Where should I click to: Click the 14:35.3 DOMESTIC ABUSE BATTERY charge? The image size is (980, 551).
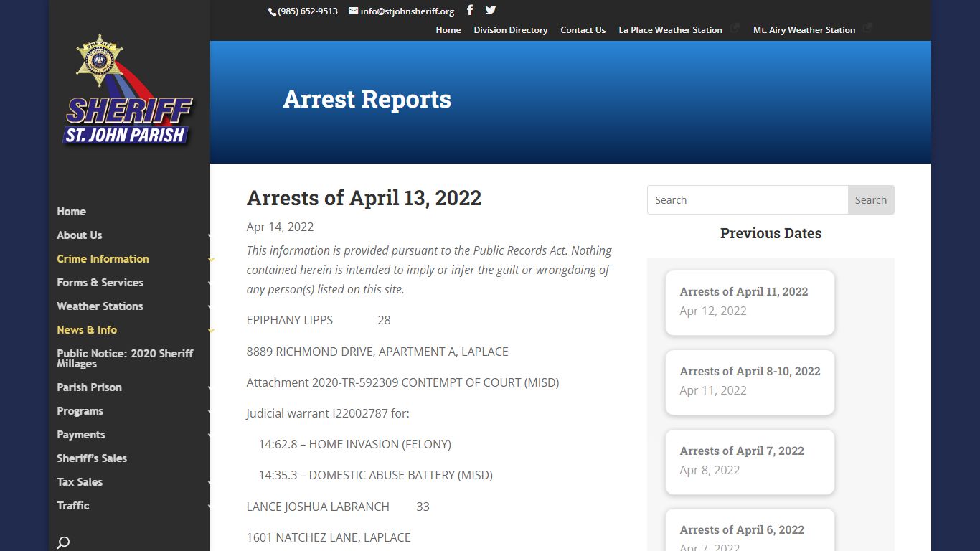click(375, 476)
